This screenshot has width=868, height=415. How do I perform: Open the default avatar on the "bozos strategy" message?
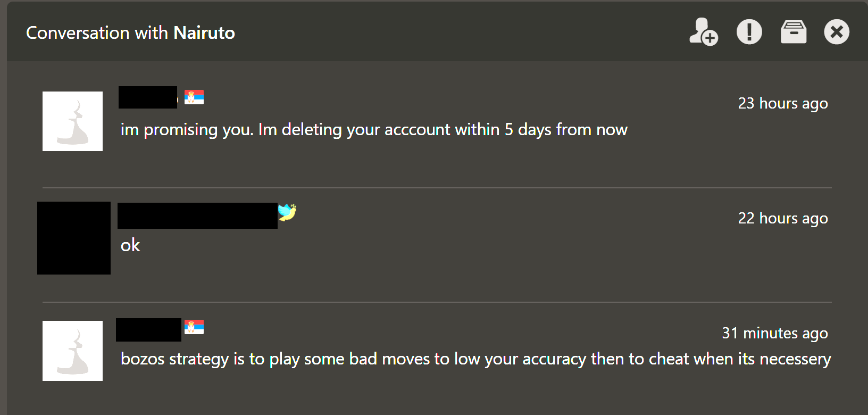[72, 351]
